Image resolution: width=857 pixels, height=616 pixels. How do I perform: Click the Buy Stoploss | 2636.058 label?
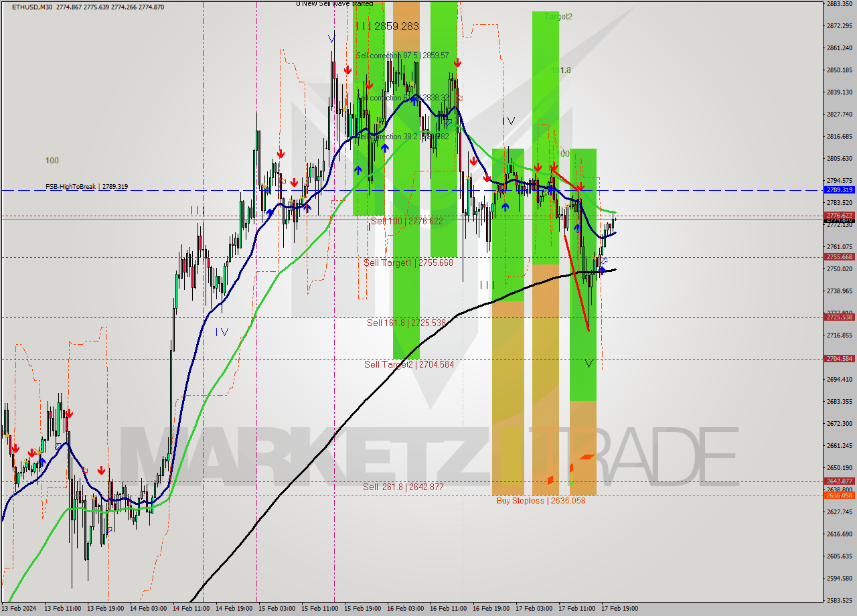coord(541,500)
